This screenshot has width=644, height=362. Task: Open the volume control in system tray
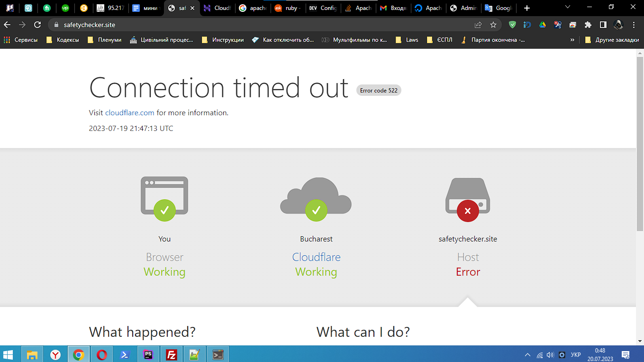(550, 354)
